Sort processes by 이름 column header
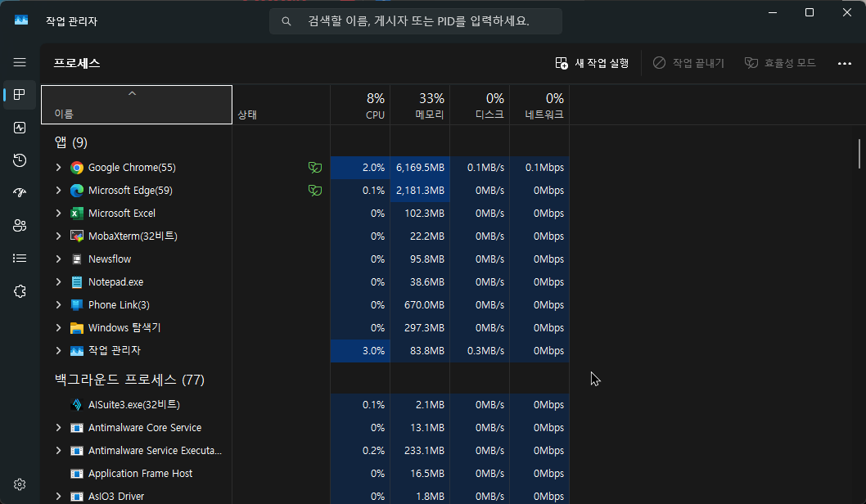 (x=137, y=105)
